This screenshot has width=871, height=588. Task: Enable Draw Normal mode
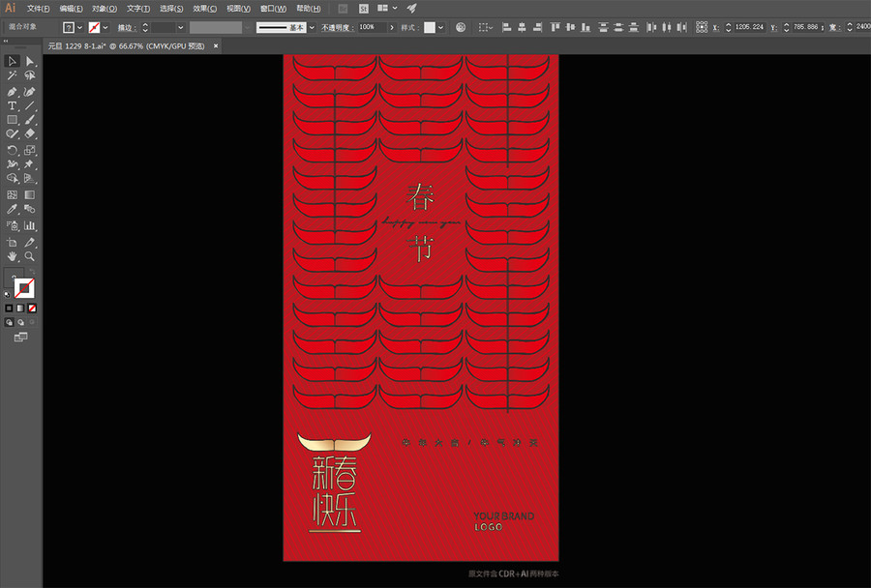(x=9, y=322)
